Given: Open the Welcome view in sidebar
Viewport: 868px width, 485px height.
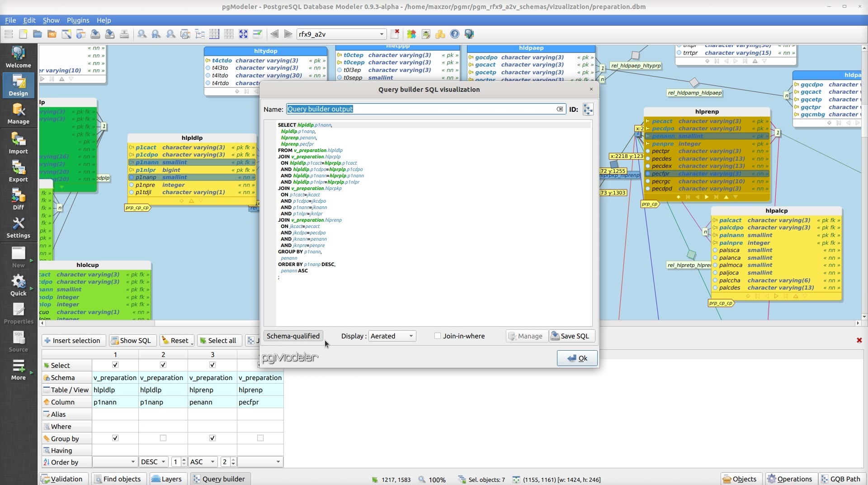Looking at the screenshot, I should tap(18, 57).
